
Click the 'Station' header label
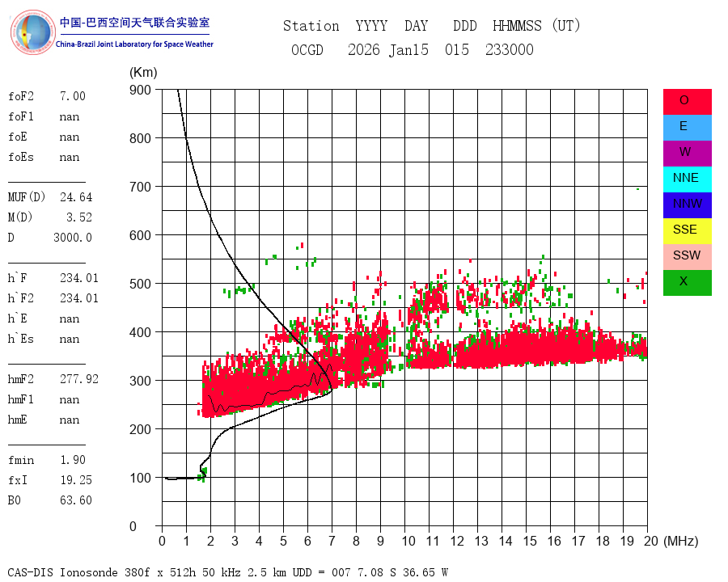pyautogui.click(x=311, y=26)
